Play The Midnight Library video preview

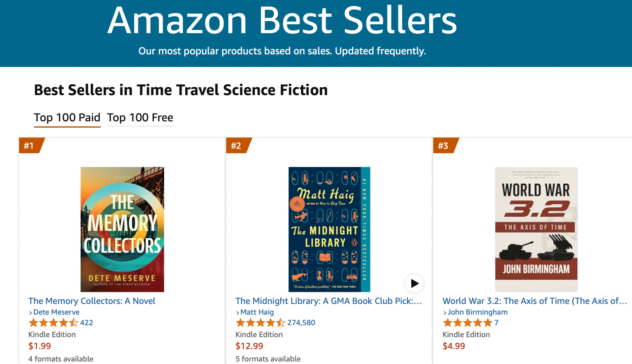414,283
